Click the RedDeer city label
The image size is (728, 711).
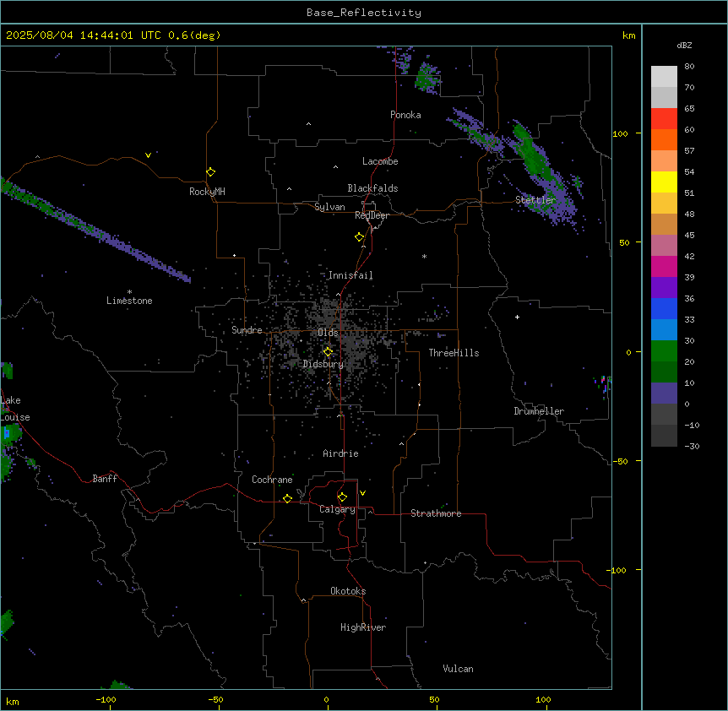tap(372, 215)
